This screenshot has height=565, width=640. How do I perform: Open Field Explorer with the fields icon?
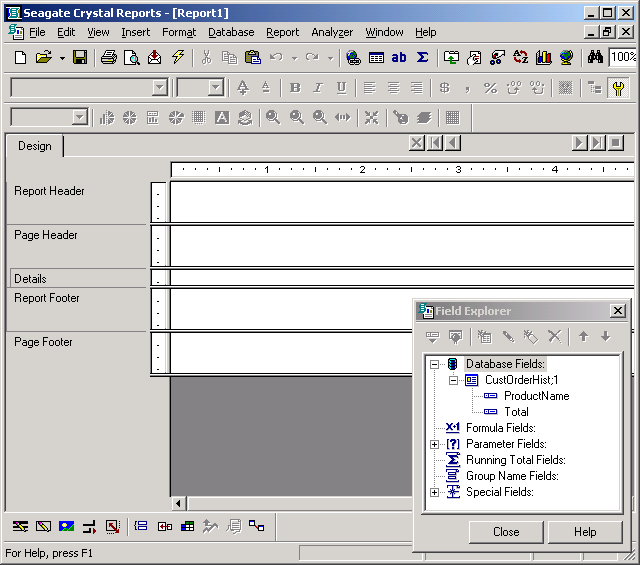click(x=376, y=58)
